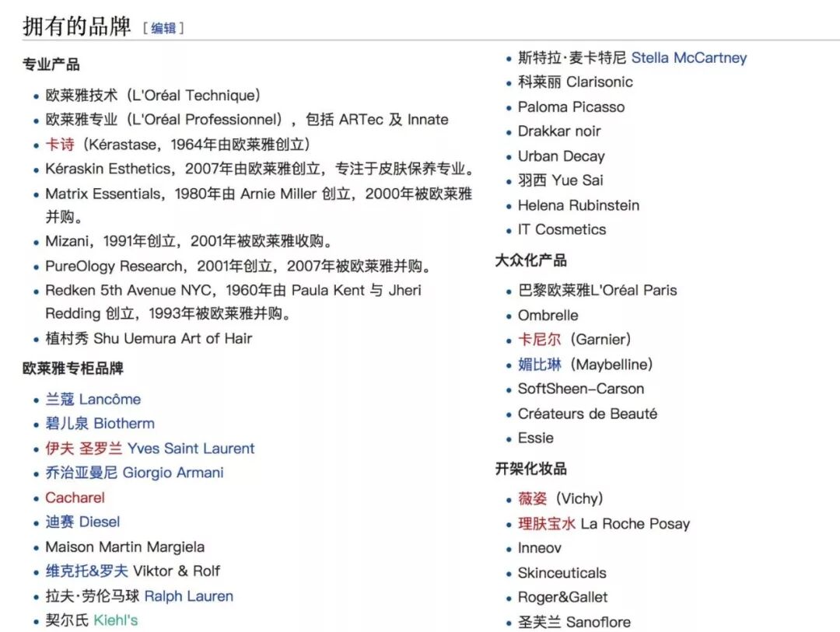This screenshot has width=840, height=632.
Task: Click the 契尔氏 text
Action: click(x=67, y=620)
